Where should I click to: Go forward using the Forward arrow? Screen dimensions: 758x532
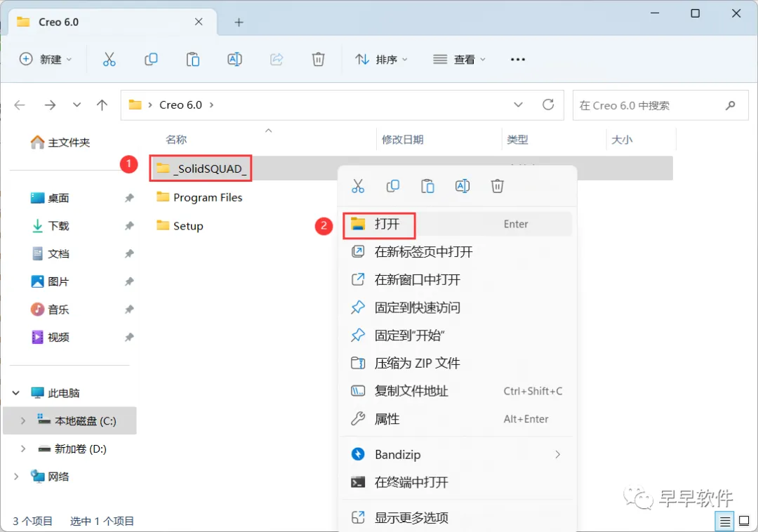[50, 105]
